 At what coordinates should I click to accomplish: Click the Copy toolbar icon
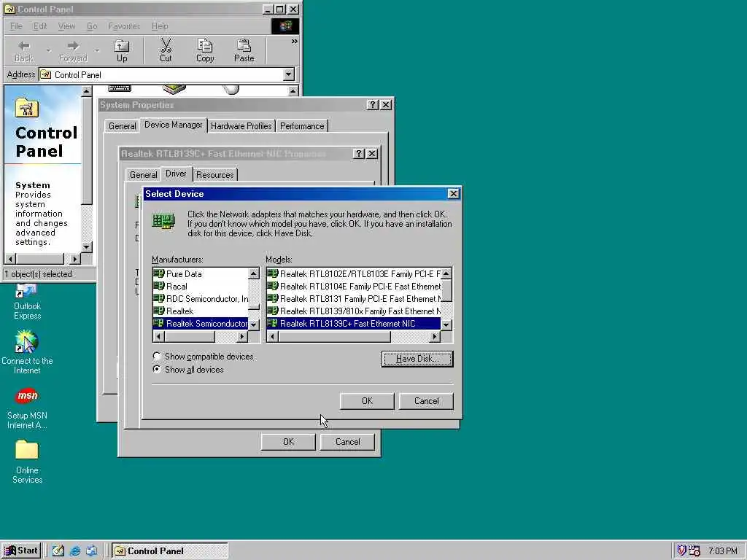pyautogui.click(x=205, y=50)
